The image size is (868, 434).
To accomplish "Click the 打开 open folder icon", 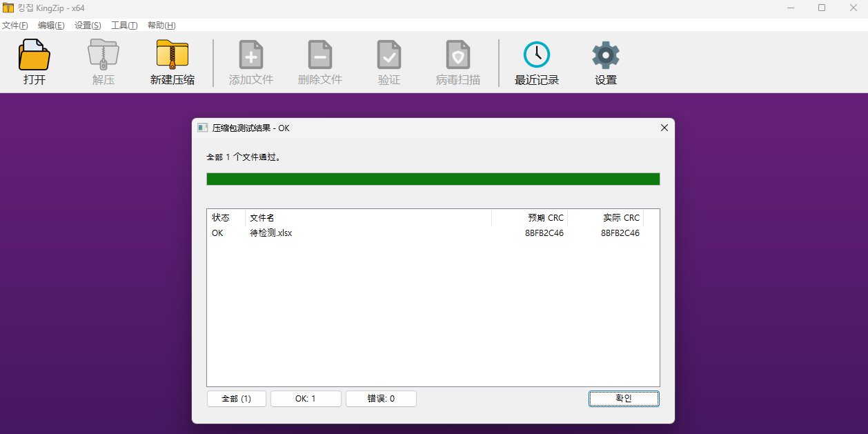I will [34, 55].
